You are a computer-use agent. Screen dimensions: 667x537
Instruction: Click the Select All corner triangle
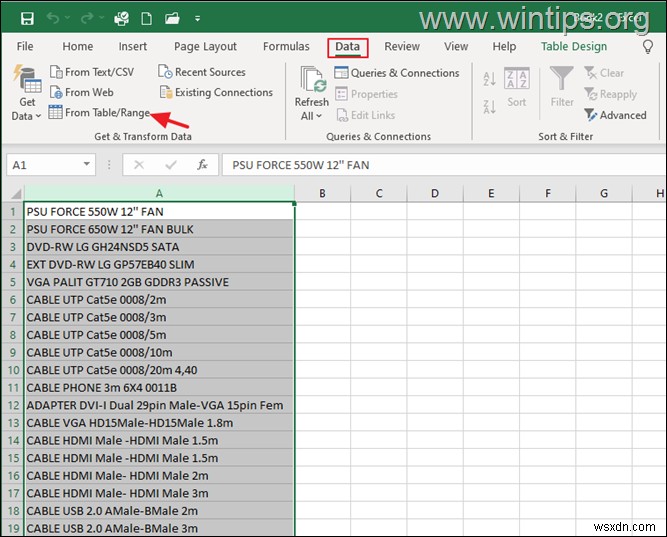point(16,194)
